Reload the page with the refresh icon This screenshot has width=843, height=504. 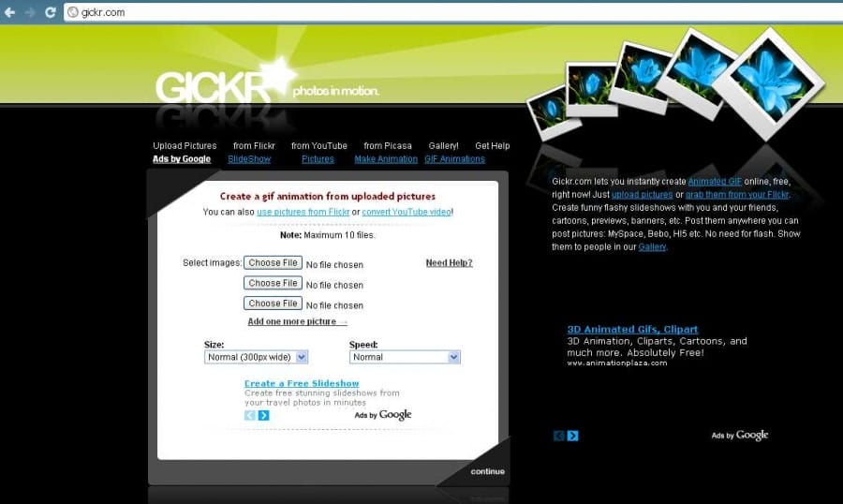(51, 12)
